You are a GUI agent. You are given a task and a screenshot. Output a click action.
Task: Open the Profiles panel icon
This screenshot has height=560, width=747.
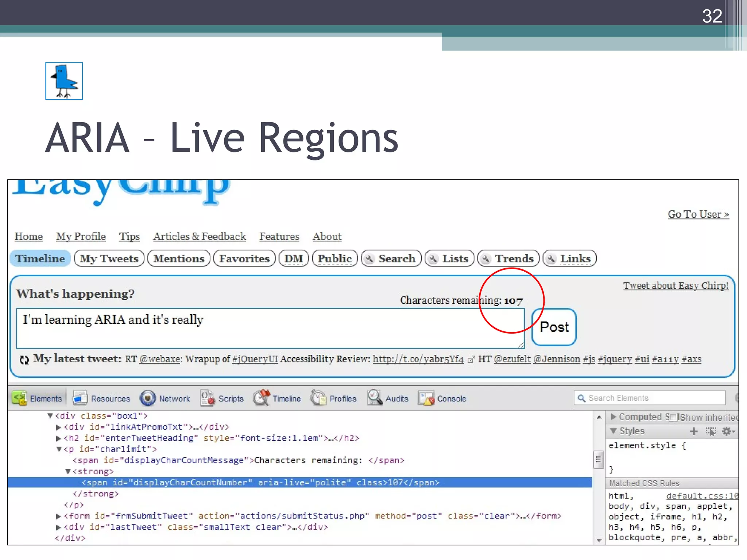pos(318,398)
